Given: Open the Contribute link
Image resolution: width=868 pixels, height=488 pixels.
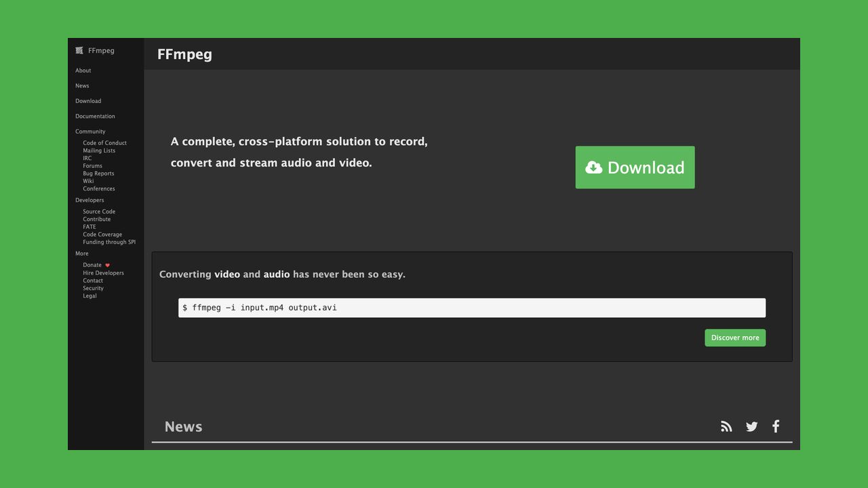Looking at the screenshot, I should (96, 219).
